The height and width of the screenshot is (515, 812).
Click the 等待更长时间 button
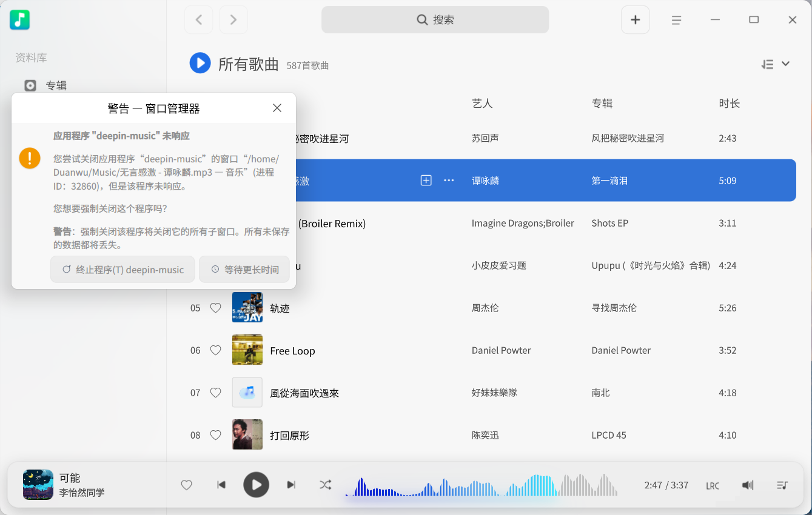coord(244,270)
